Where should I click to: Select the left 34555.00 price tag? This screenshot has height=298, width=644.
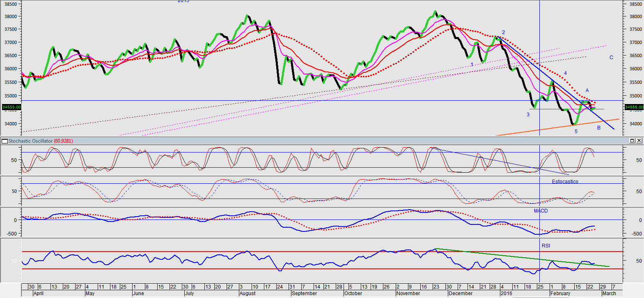[x=11, y=107]
